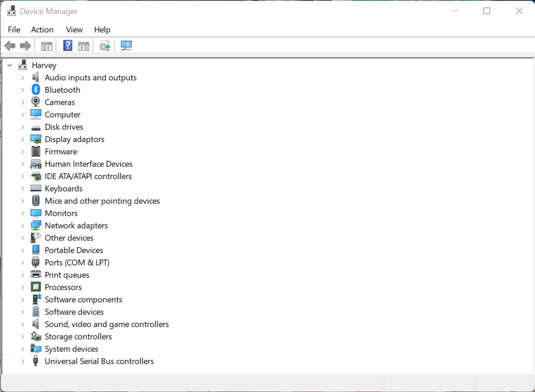Expand the System devices chevron

[22, 349]
